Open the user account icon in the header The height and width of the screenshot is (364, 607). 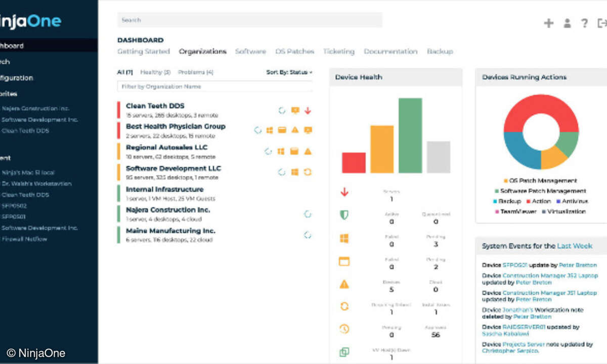(567, 23)
